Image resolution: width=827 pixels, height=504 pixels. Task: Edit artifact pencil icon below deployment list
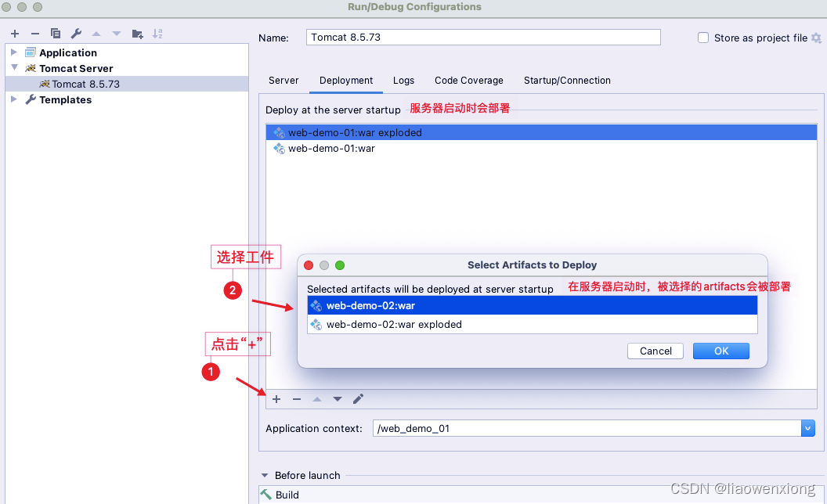point(358,399)
